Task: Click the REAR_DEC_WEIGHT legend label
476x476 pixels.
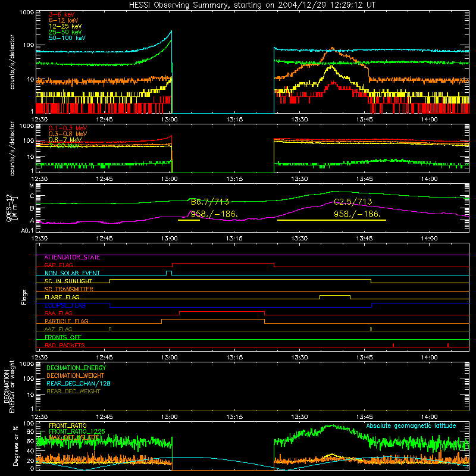Action: (x=73, y=392)
